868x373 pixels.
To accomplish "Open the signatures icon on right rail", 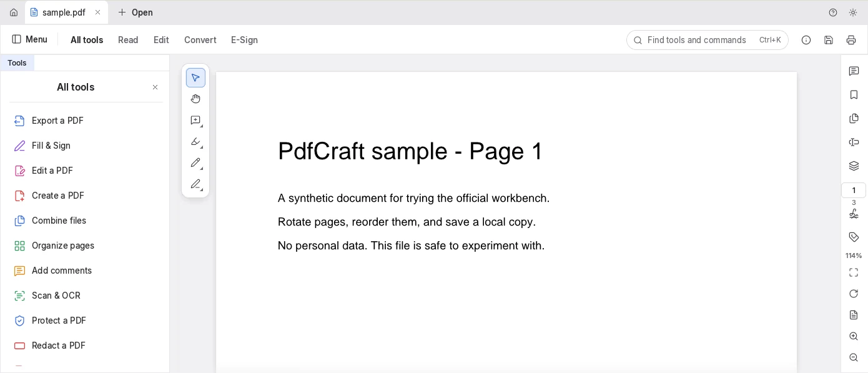I will (x=854, y=214).
